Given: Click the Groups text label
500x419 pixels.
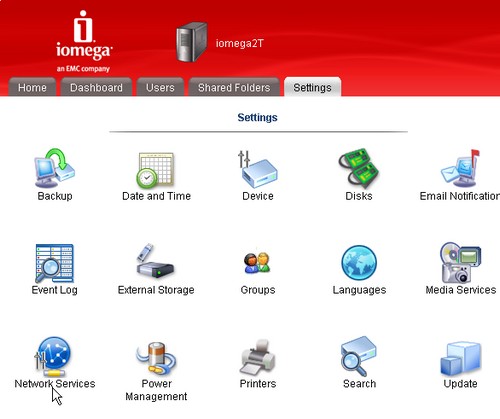Looking at the screenshot, I should [x=258, y=290].
